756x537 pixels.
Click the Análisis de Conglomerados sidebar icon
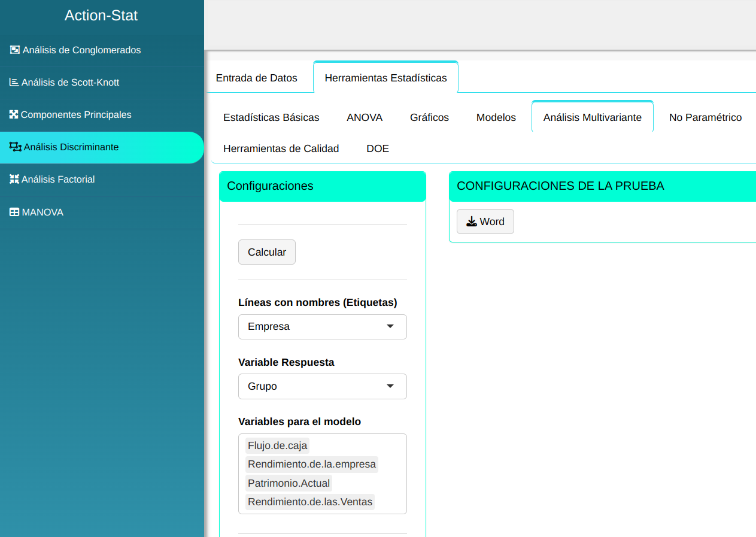click(15, 50)
